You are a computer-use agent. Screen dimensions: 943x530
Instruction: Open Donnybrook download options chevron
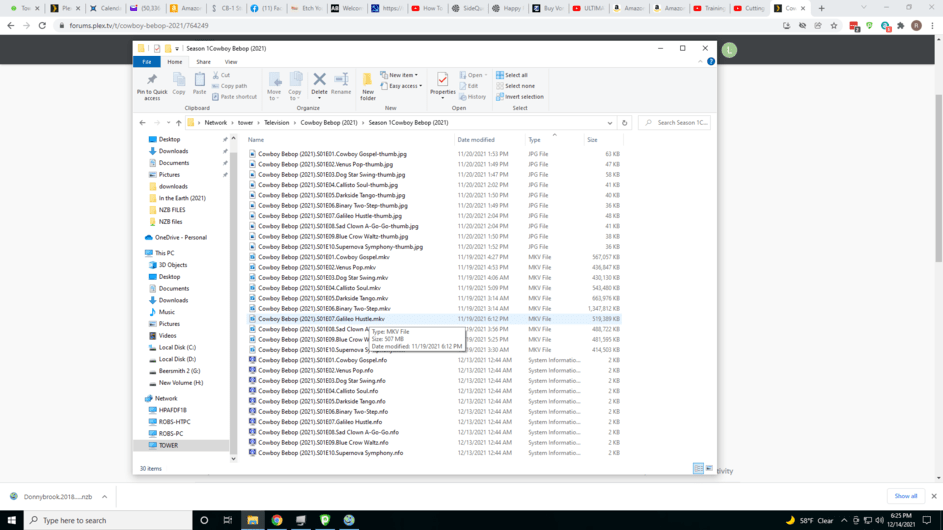point(104,496)
